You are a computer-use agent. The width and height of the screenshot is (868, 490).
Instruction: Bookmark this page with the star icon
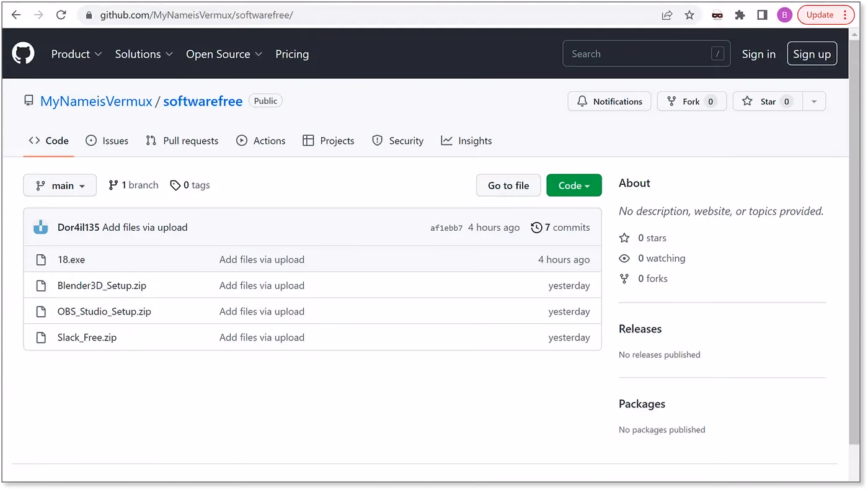[689, 15]
